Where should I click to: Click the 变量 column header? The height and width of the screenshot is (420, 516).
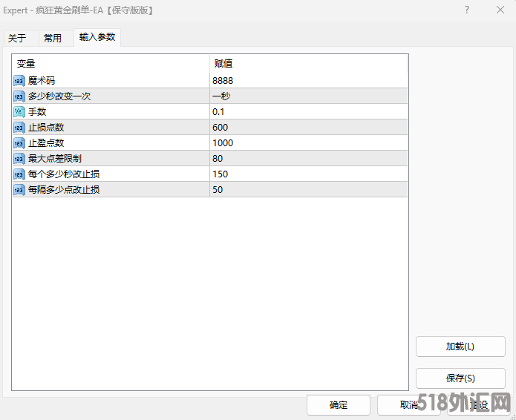tap(111, 64)
